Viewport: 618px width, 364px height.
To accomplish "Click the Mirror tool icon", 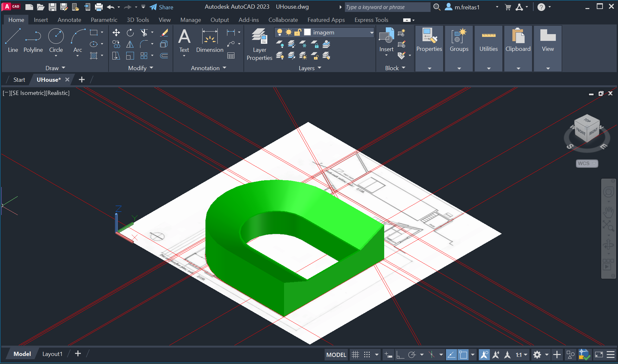I will point(130,44).
